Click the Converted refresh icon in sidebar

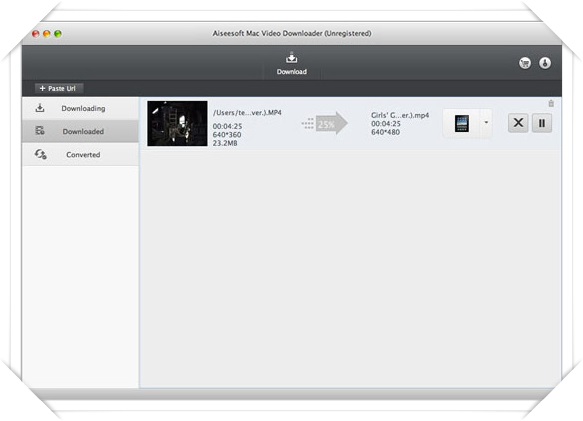41,154
